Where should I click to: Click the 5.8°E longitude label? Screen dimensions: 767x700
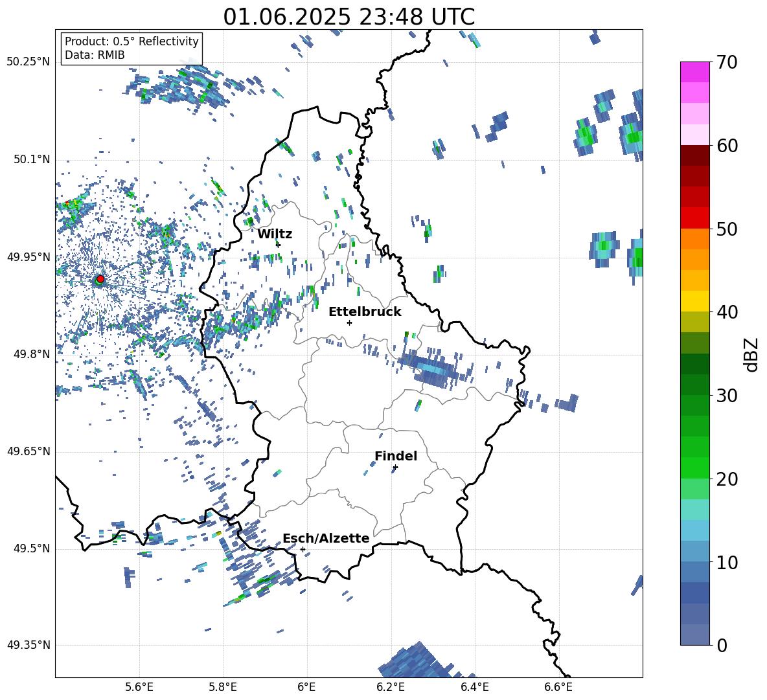coord(223,687)
